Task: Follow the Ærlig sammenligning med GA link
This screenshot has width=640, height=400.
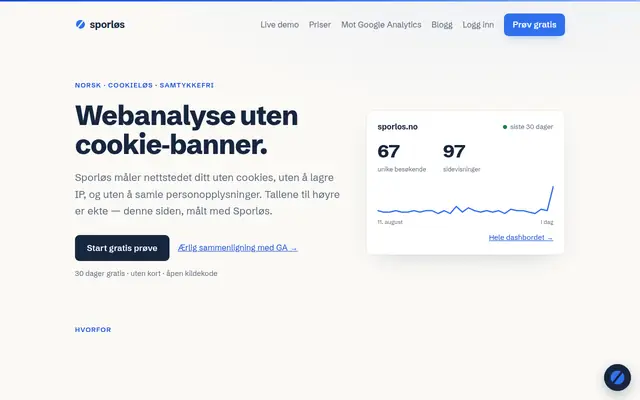Action: tap(238, 248)
